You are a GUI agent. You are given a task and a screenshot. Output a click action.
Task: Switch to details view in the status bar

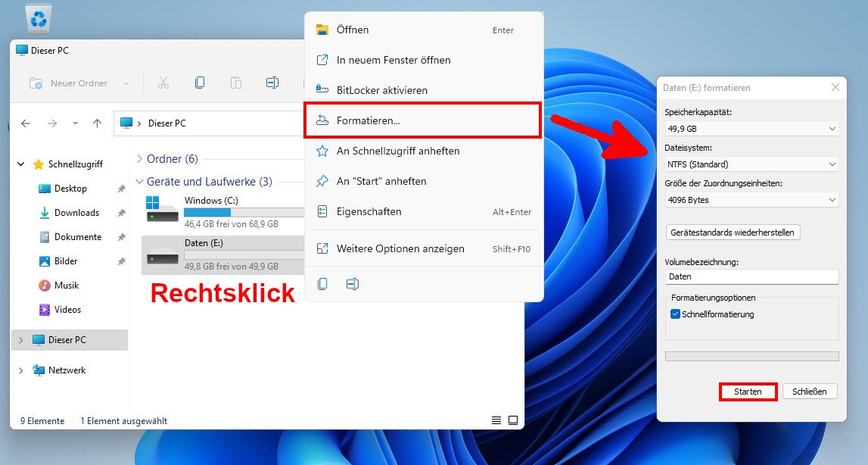tap(496, 420)
